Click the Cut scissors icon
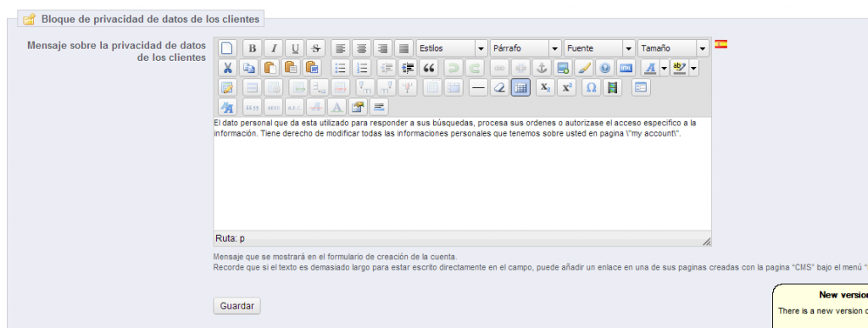The height and width of the screenshot is (328, 868). coord(227,68)
